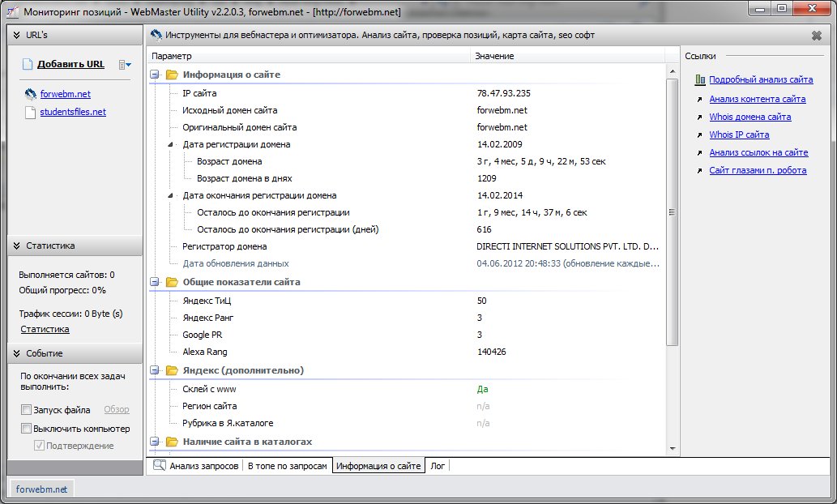The image size is (837, 504).
Task: Collapse the Информация о сайте group
Action: pyautogui.click(x=155, y=75)
